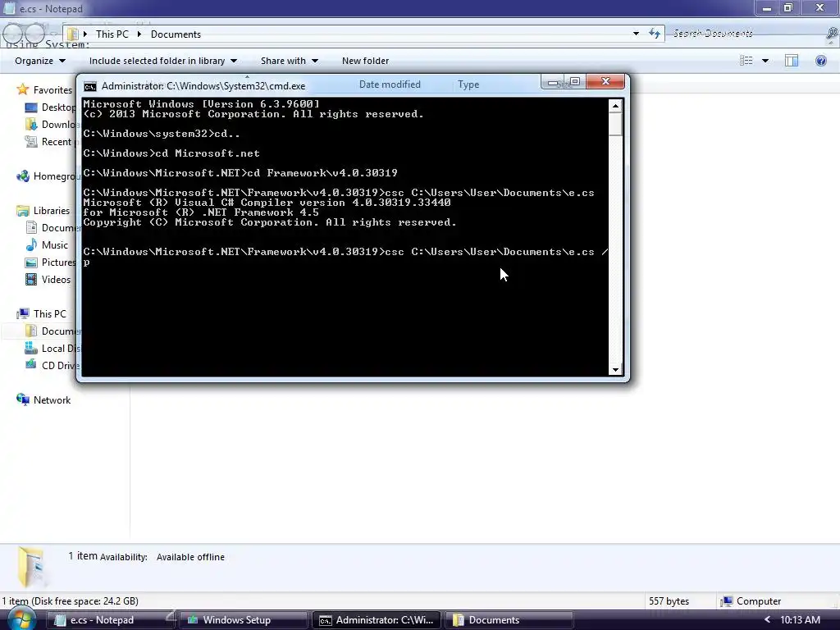Viewport: 840px width, 630px height.
Task: Click the Homegroup icon in sidebar
Action: pyautogui.click(x=22, y=176)
